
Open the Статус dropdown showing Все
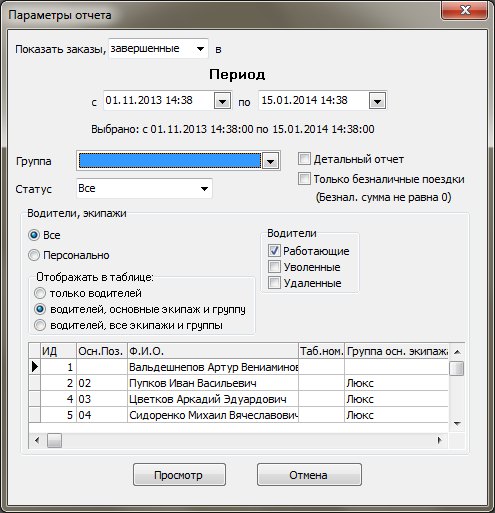pyautogui.click(x=144, y=188)
